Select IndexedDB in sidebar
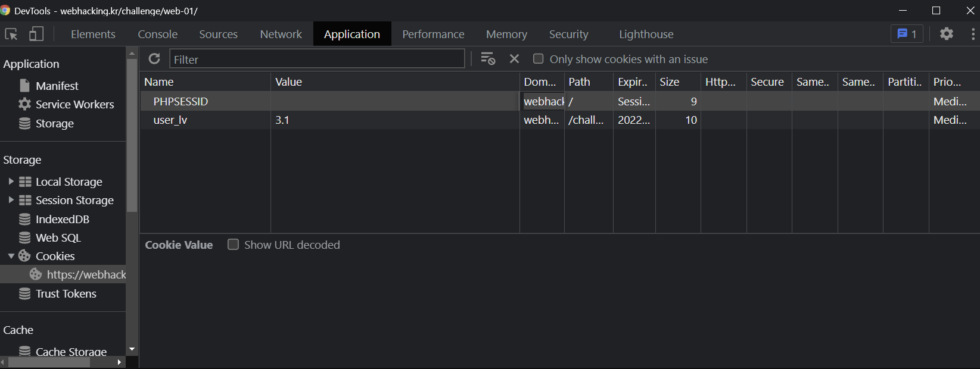The image size is (980, 369). coord(62,219)
